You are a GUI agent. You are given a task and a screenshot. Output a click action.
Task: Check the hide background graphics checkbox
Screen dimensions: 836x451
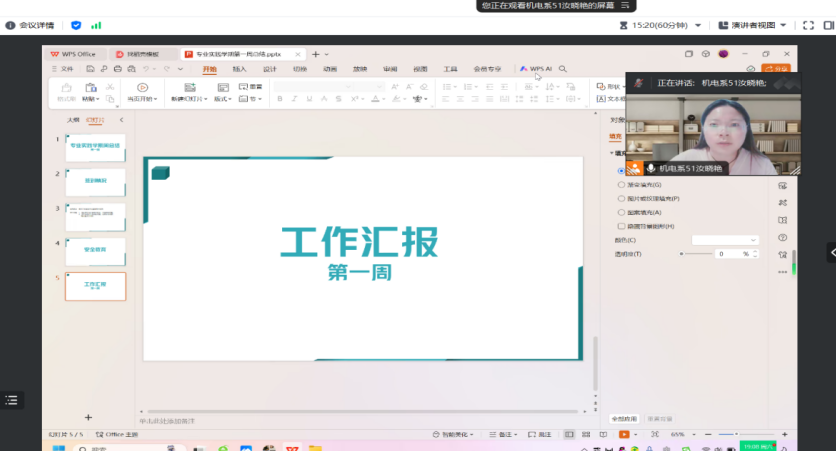point(621,226)
